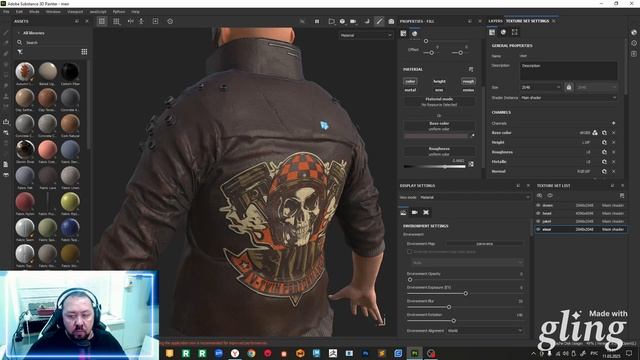Screen dimensions: 640x360
Task: Click the camera video icon in top toolbar
Action: (353, 21)
